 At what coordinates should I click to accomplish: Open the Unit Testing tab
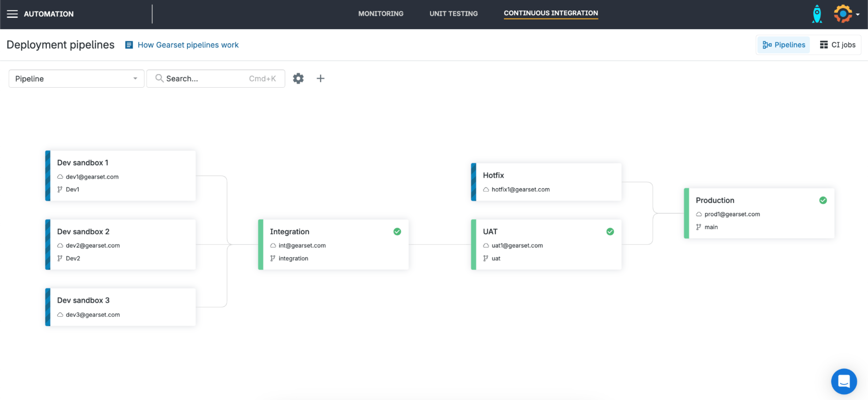[453, 13]
